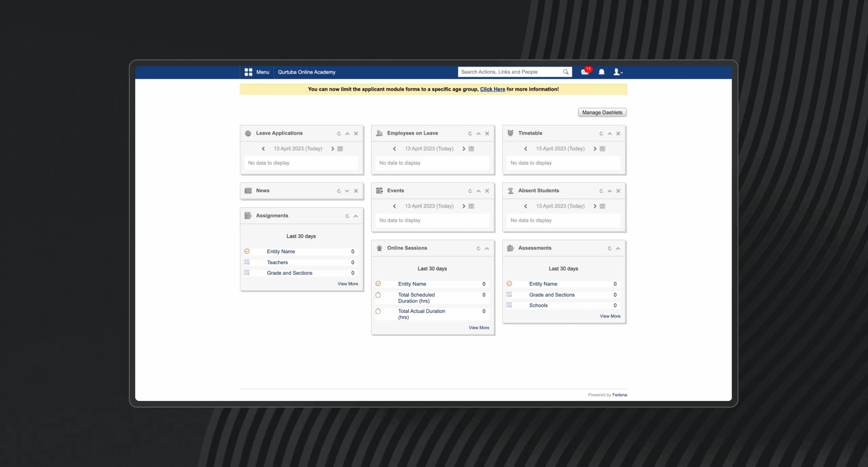Click Qurtuba Online Academy title
Viewport: 868px width, 467px height.
[x=307, y=72]
